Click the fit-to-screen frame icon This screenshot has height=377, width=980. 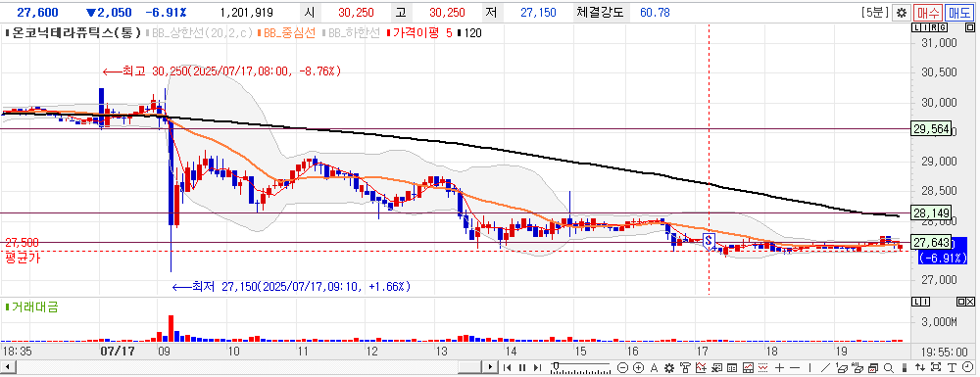pos(935,367)
